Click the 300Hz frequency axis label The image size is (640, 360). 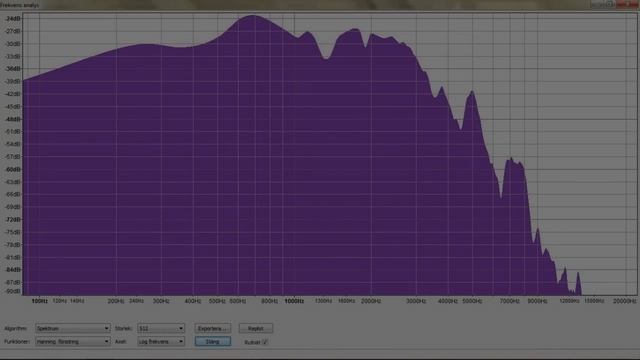[x=161, y=301]
